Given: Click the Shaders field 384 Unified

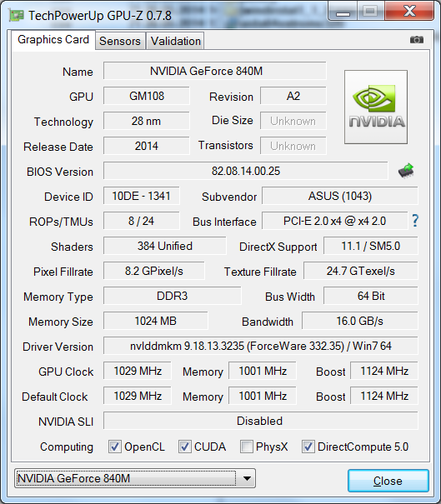Looking at the screenshot, I should 165,246.
